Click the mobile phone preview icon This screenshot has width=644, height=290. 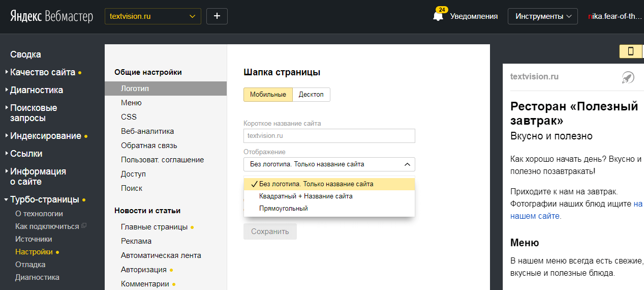[x=631, y=51]
